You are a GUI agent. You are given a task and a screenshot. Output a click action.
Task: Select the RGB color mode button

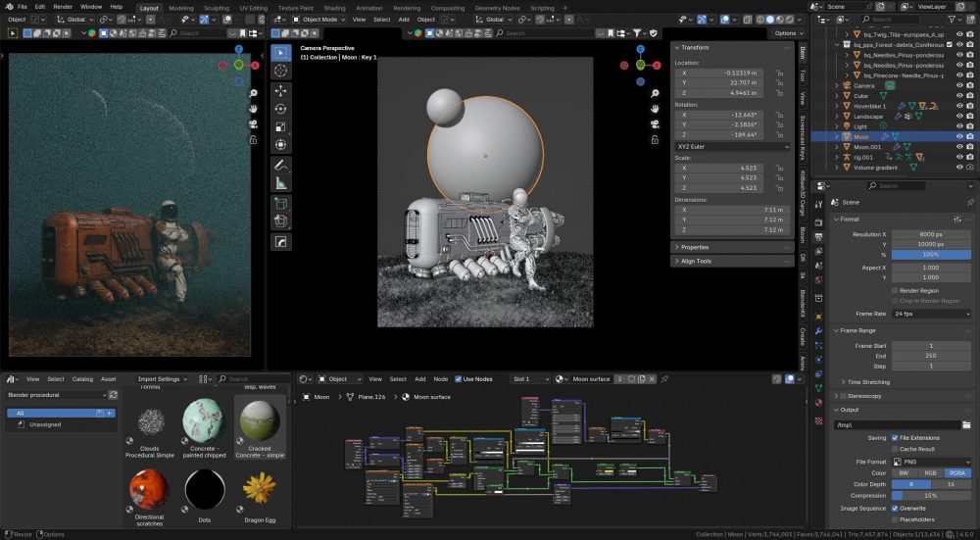(931, 473)
